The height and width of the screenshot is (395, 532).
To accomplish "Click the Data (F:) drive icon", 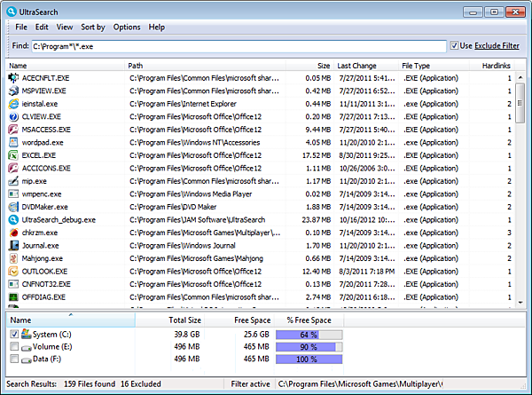I will (26, 360).
